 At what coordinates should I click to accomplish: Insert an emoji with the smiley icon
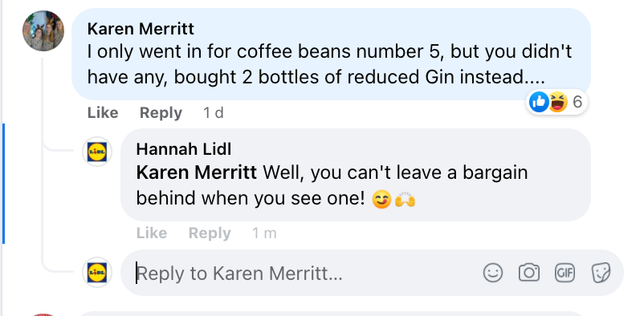493,273
